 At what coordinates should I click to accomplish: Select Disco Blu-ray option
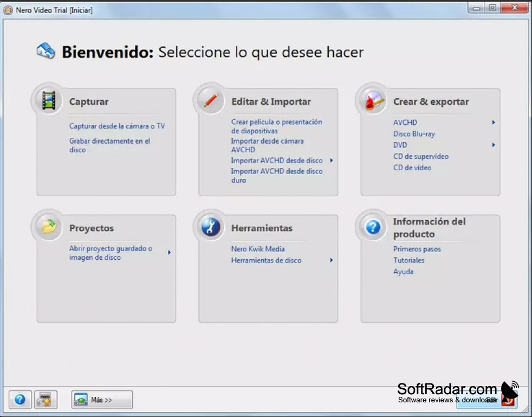click(x=414, y=134)
